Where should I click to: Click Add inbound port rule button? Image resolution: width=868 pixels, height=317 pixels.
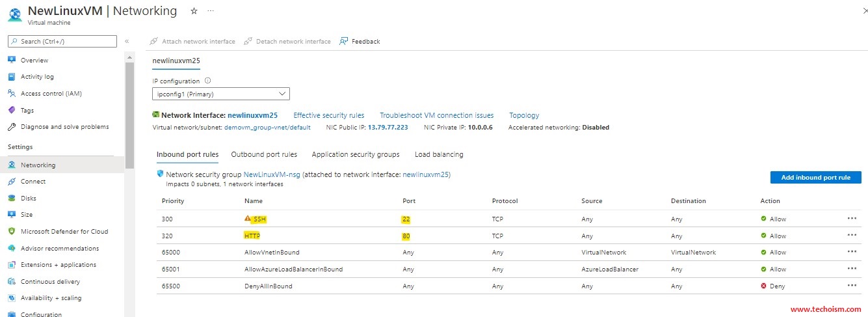point(816,177)
